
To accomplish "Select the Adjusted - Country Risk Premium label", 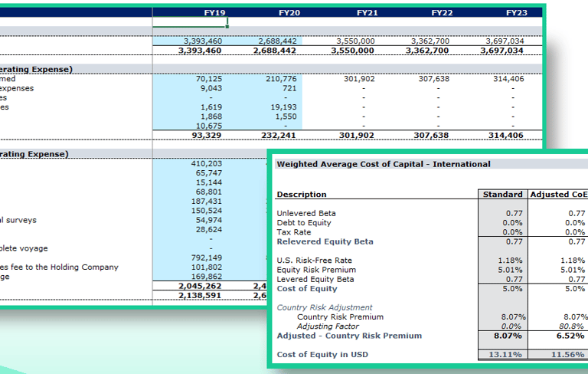I will [349, 336].
